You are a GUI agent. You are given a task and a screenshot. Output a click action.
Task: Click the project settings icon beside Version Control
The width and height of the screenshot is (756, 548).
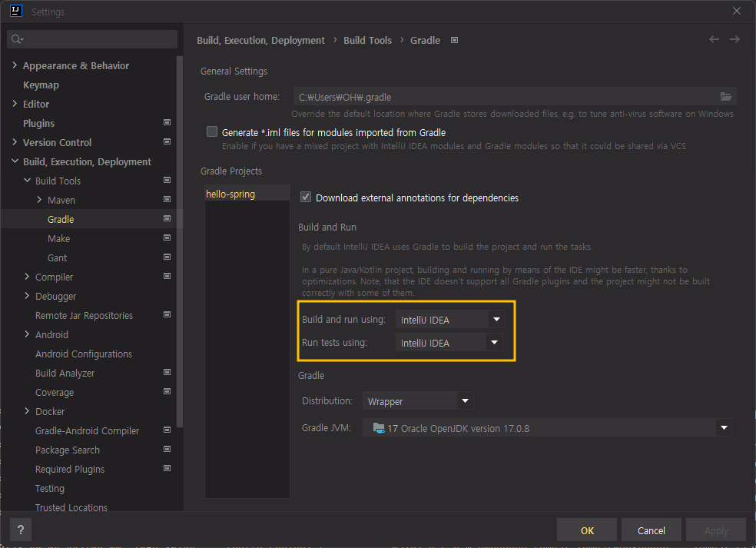(x=167, y=142)
